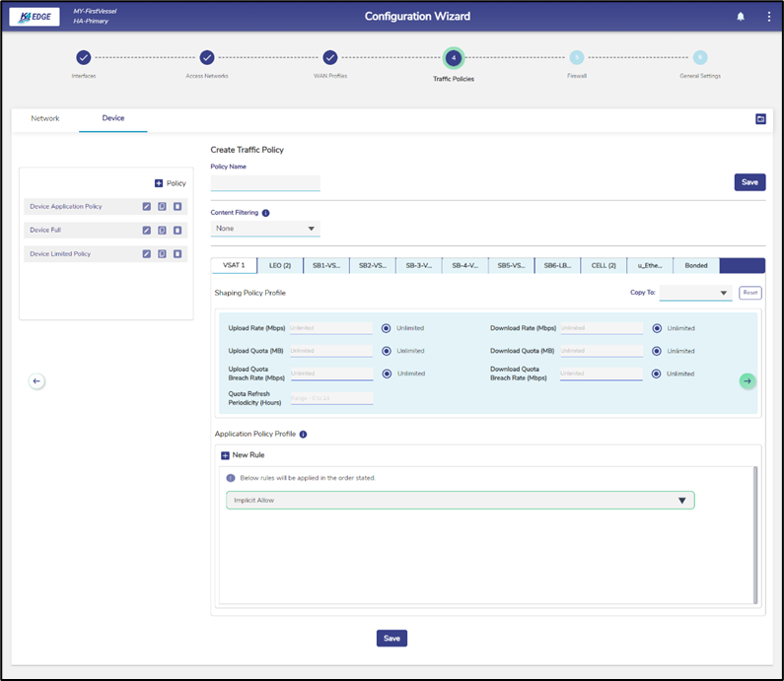Click the Policy Name input field
This screenshot has width=784, height=681.
tap(265, 183)
